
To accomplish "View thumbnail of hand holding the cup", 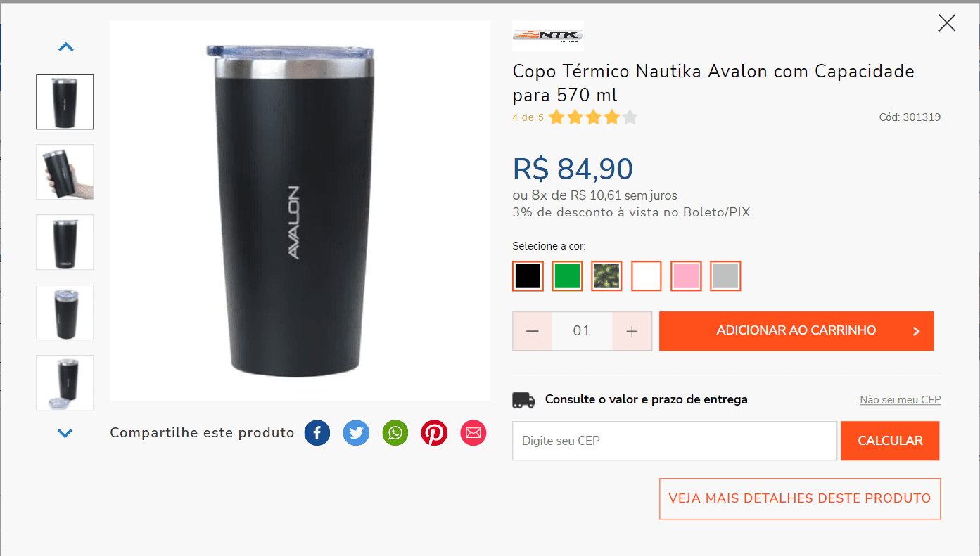I will 65,172.
